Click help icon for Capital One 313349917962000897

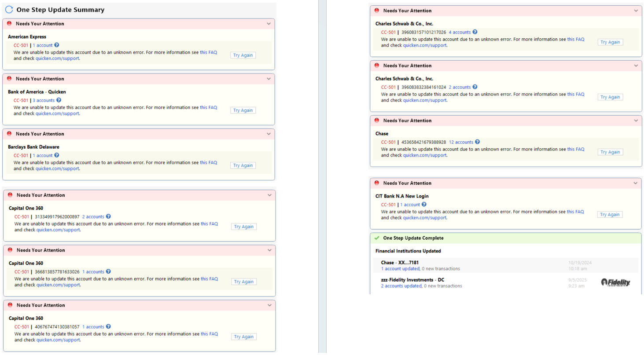pos(108,216)
